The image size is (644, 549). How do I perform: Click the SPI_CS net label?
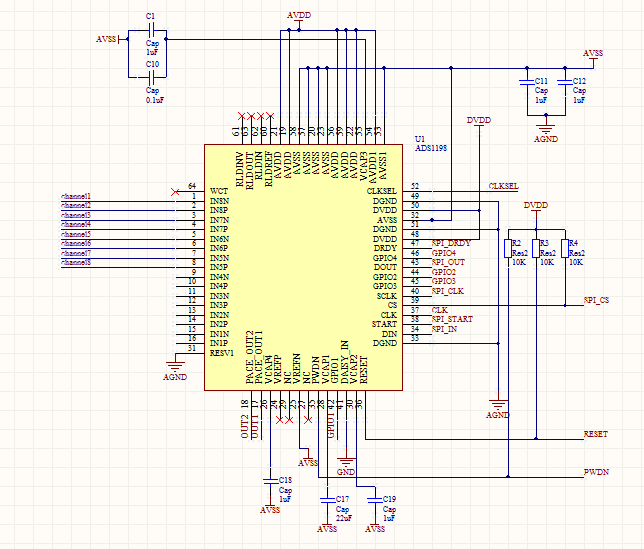[x=596, y=300]
